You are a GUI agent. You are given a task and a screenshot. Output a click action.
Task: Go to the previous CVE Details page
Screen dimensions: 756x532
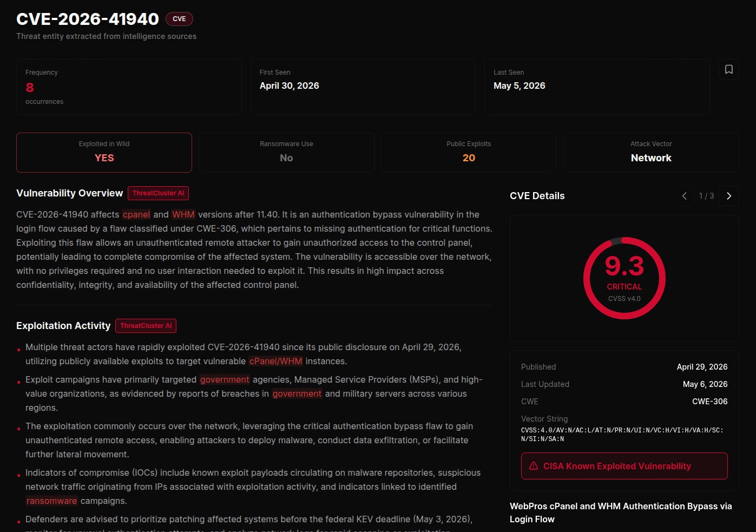[685, 196]
